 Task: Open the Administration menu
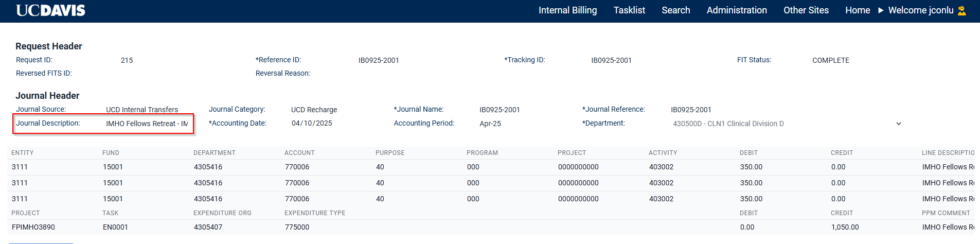click(736, 10)
